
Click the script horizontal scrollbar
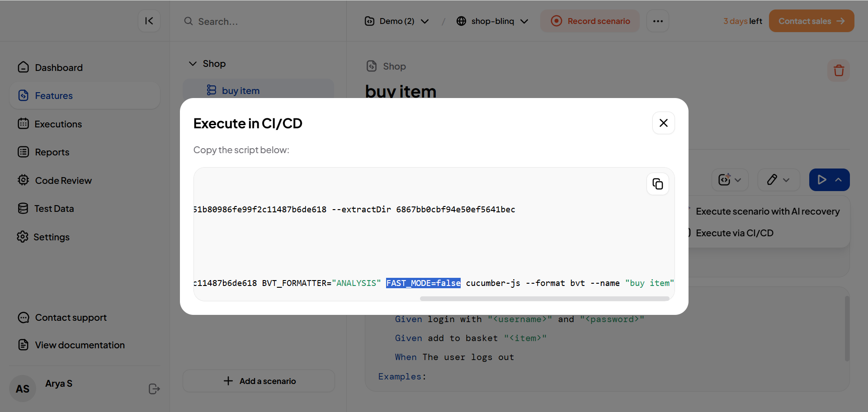pos(544,299)
